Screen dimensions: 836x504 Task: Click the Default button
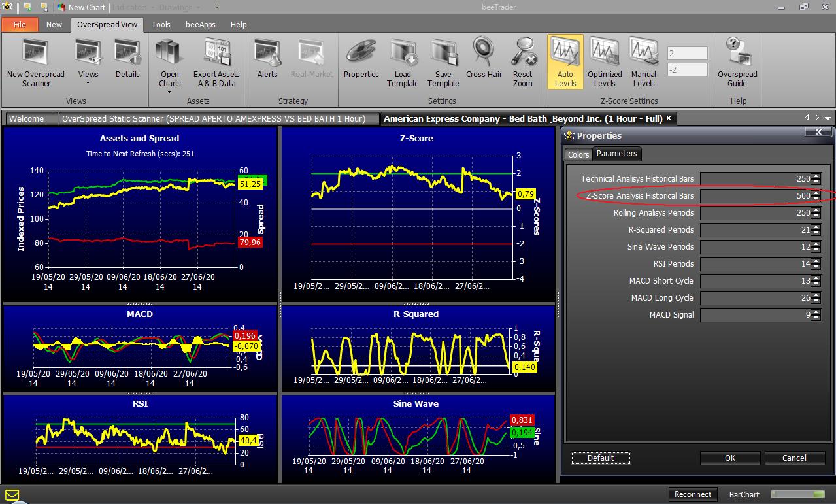point(601,458)
